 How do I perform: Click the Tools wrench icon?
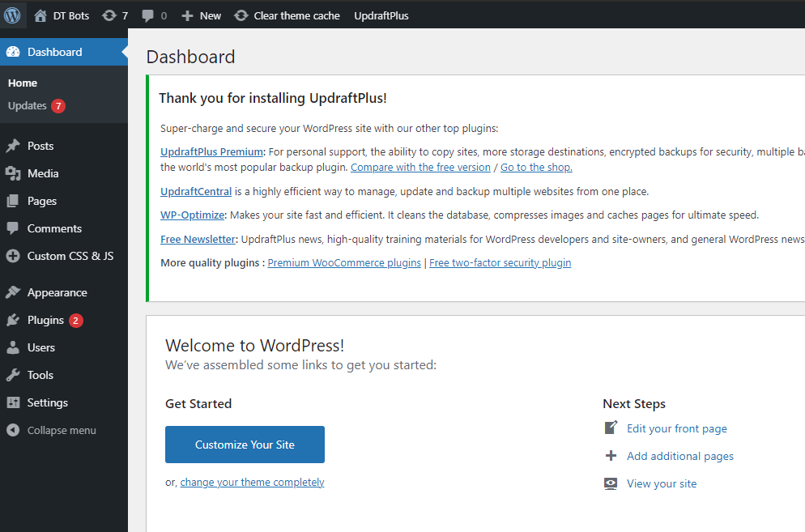[x=13, y=375]
